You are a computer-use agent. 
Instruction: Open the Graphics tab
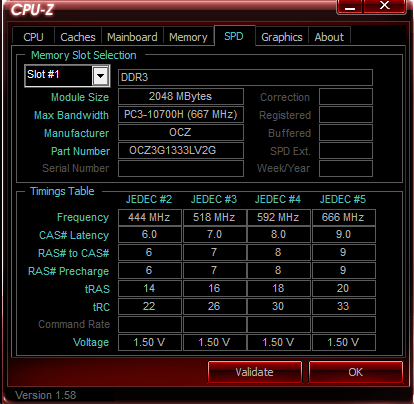(x=282, y=37)
